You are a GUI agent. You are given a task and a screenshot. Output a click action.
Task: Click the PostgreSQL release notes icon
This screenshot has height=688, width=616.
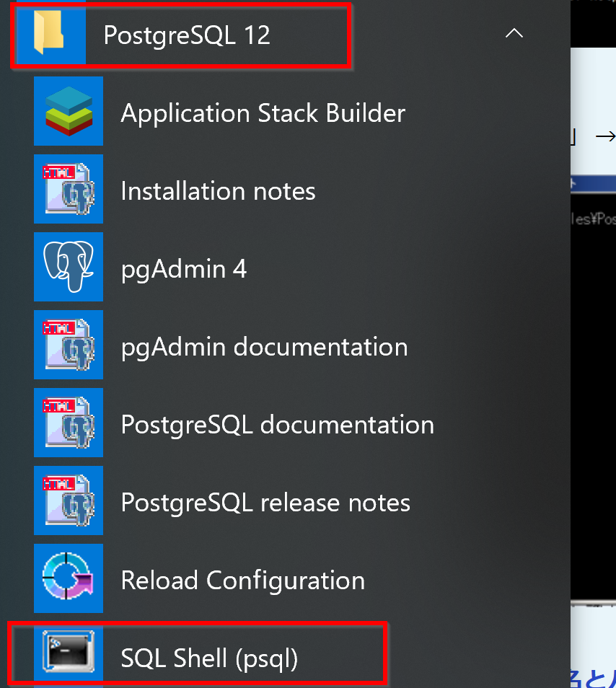(69, 500)
